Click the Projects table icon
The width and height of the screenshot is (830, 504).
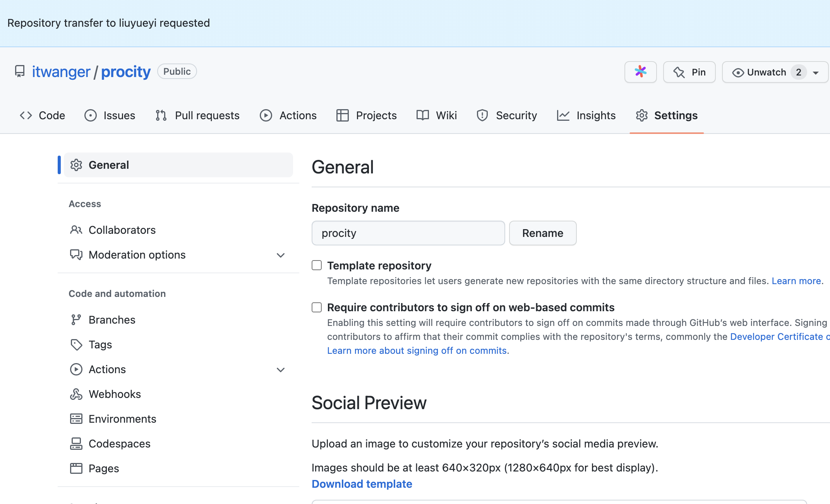tap(343, 115)
